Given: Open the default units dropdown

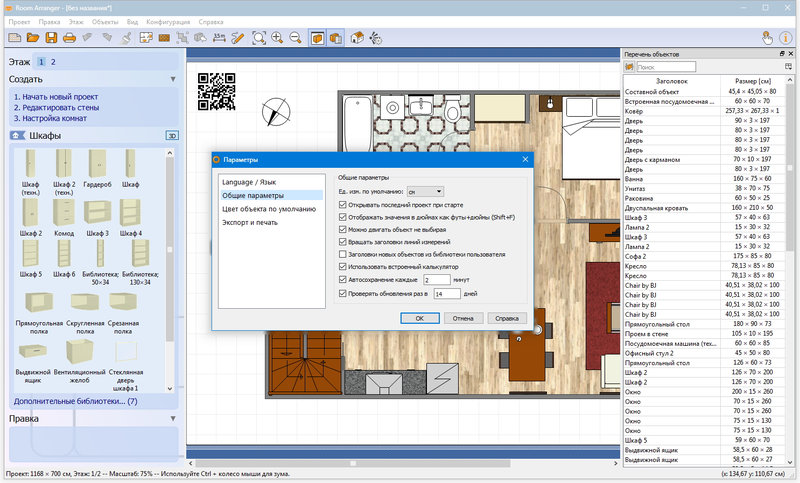Looking at the screenshot, I should 426,192.
